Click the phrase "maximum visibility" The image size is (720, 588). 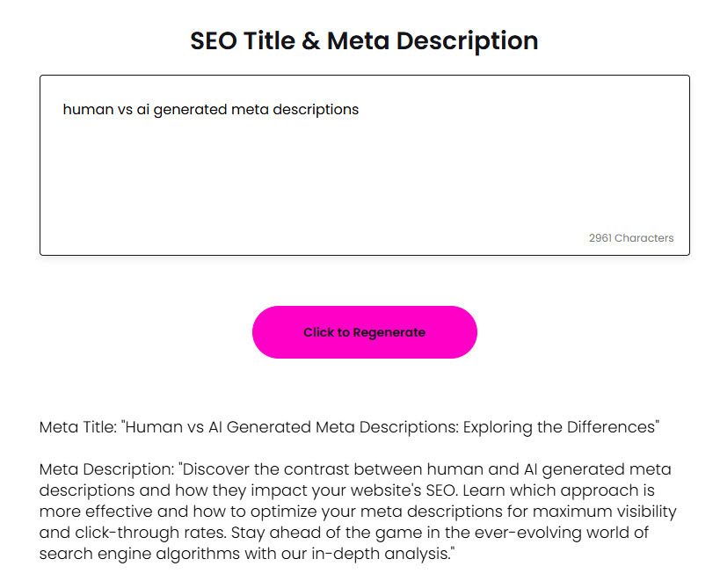click(x=604, y=512)
